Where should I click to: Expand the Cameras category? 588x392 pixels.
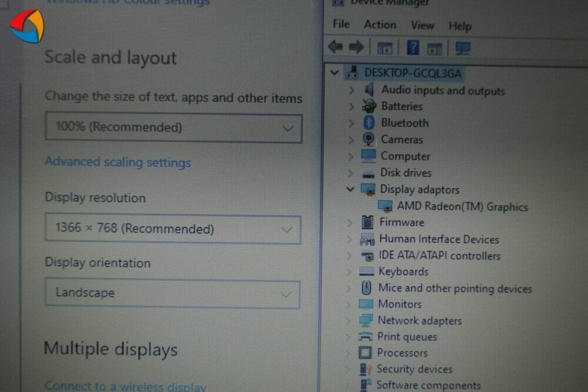[x=350, y=140]
